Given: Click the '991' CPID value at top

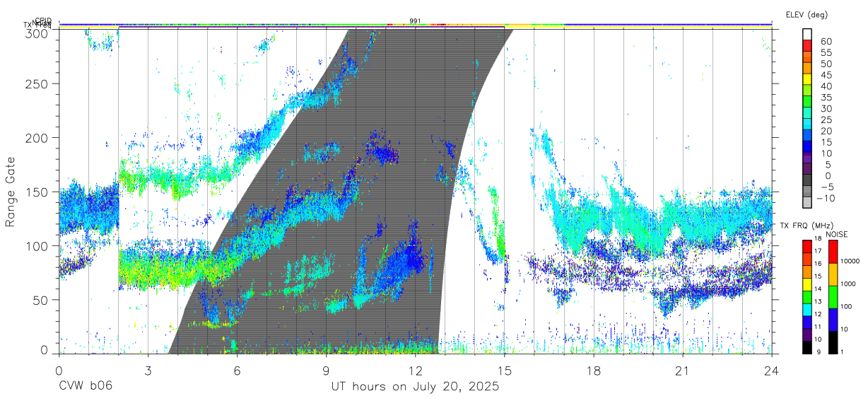Looking at the screenshot, I should 415,21.
